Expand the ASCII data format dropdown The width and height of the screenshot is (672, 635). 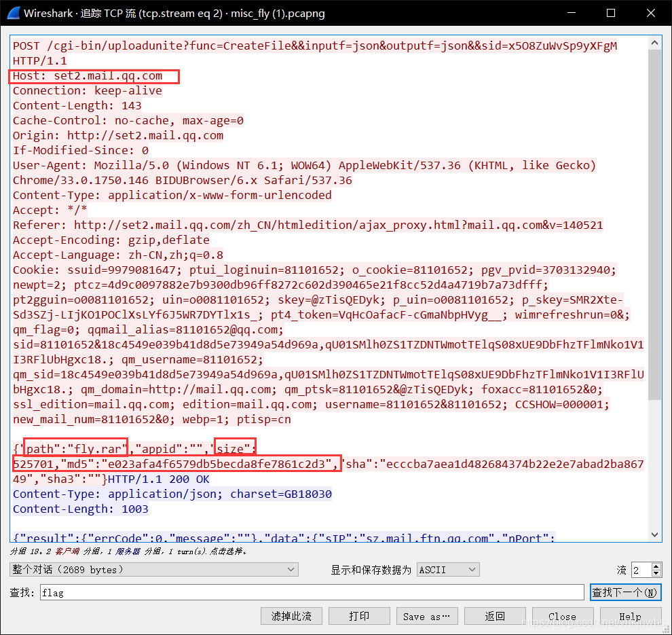(x=448, y=570)
